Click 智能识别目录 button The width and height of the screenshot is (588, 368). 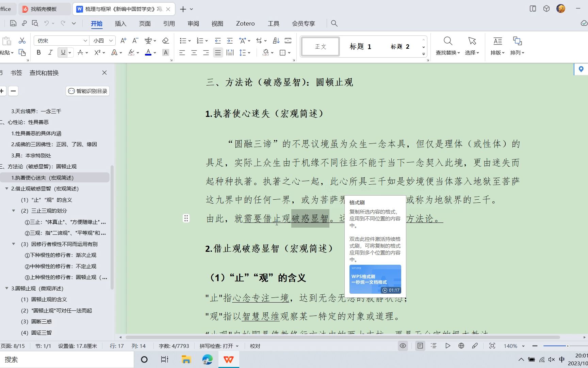[88, 91]
